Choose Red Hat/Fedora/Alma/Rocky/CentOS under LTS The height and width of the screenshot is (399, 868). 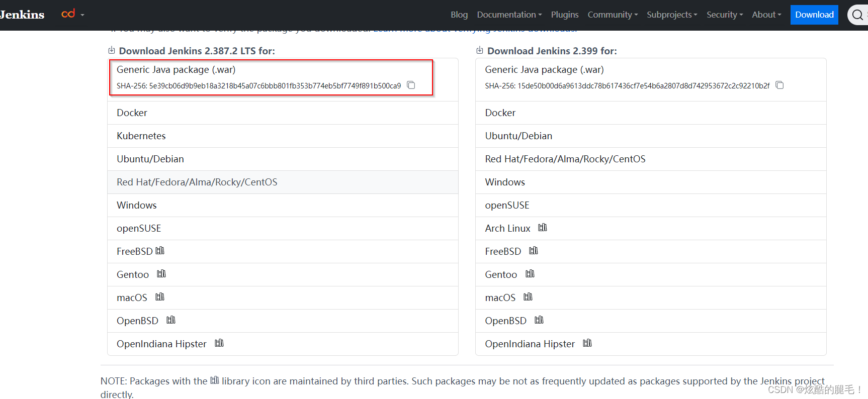(x=283, y=182)
